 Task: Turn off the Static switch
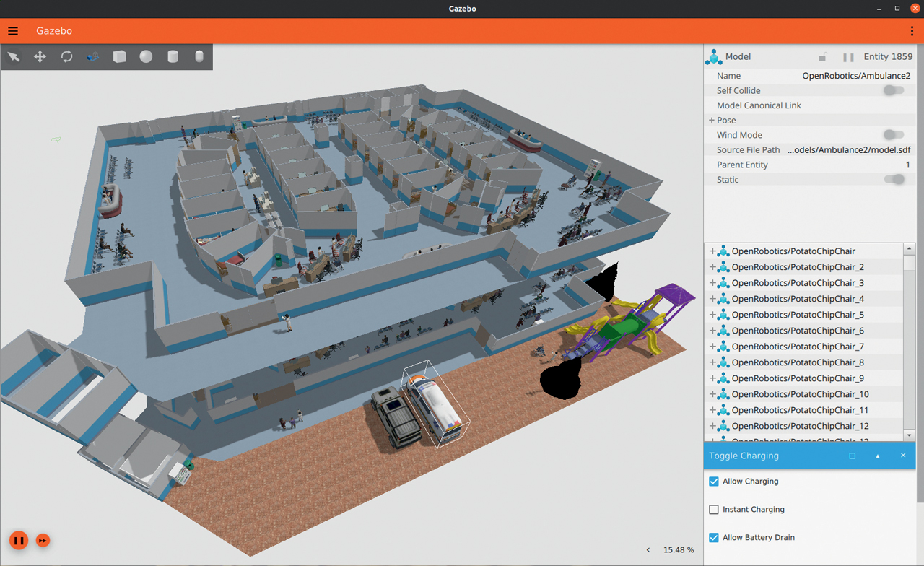point(894,180)
